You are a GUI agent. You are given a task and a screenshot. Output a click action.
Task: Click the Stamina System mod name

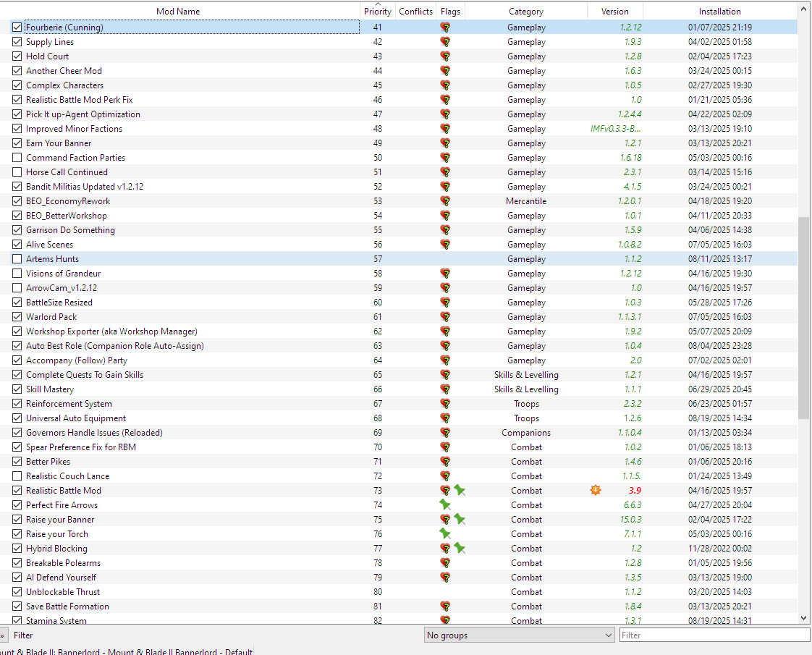click(x=56, y=620)
